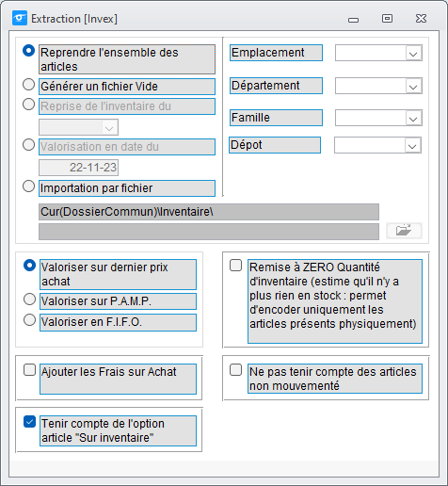Expand the Département dropdown

[x=413, y=86]
